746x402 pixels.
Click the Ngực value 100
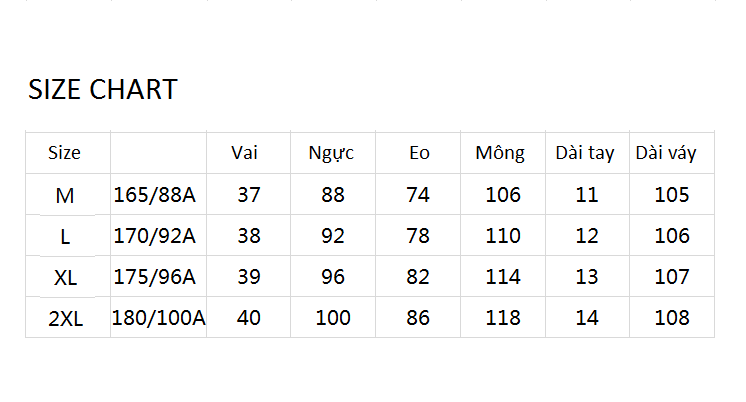pos(333,317)
